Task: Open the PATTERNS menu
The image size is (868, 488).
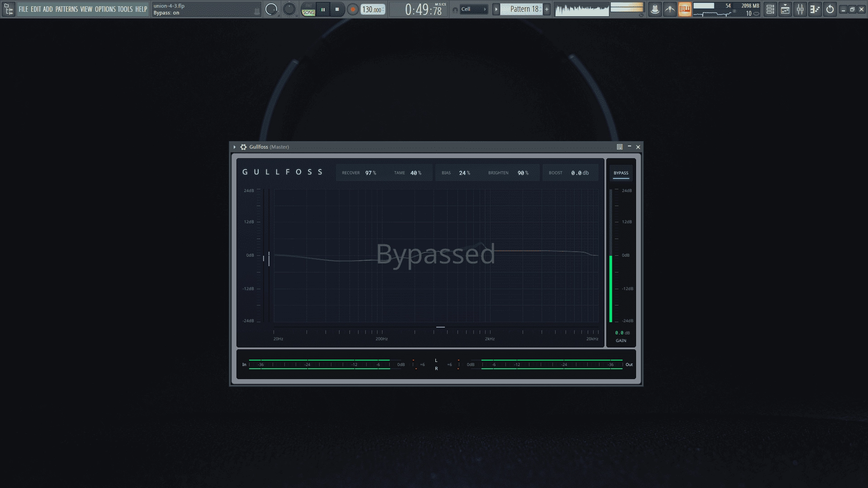Action: (x=66, y=9)
